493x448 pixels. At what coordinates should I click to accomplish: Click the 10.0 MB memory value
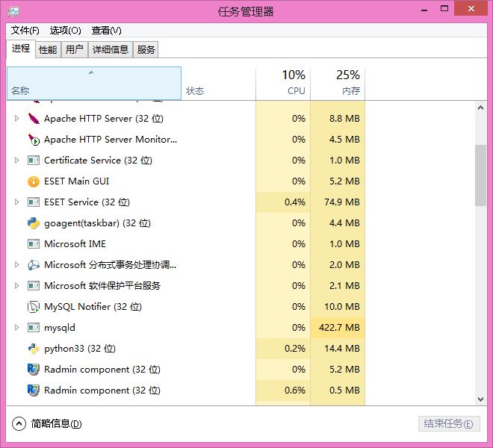(342, 307)
